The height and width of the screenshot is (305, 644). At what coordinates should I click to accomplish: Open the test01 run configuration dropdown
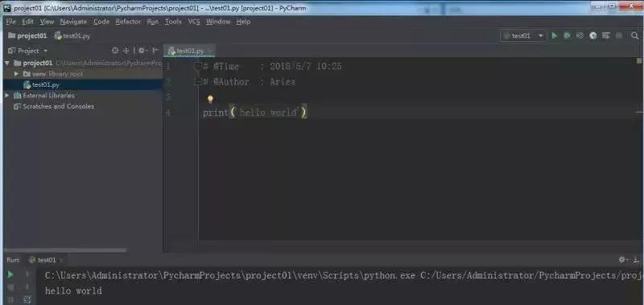(x=524, y=35)
